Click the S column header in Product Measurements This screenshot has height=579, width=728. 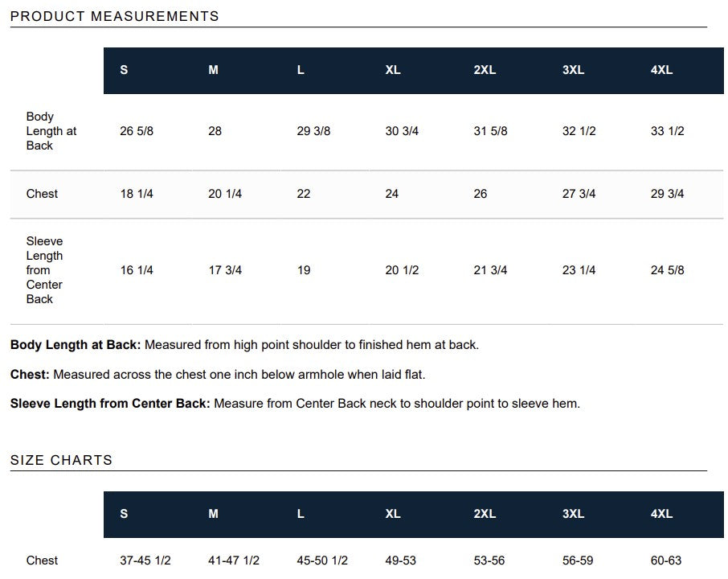[124, 70]
